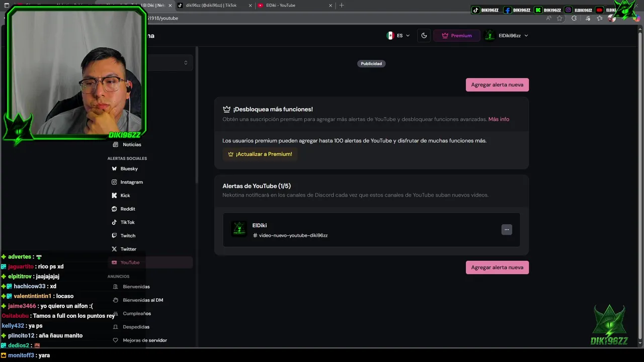Click the ElDiki channel name
The width and height of the screenshot is (644, 362).
(260, 225)
